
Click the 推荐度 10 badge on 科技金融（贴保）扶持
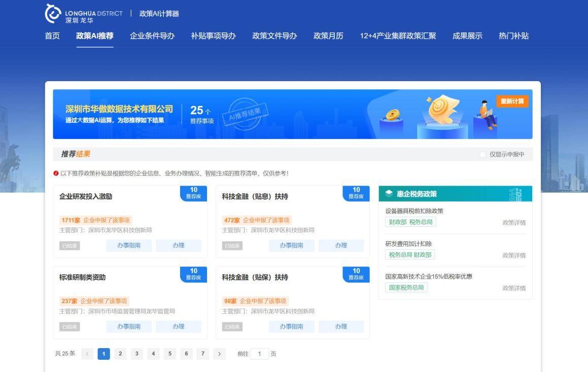coord(356,274)
